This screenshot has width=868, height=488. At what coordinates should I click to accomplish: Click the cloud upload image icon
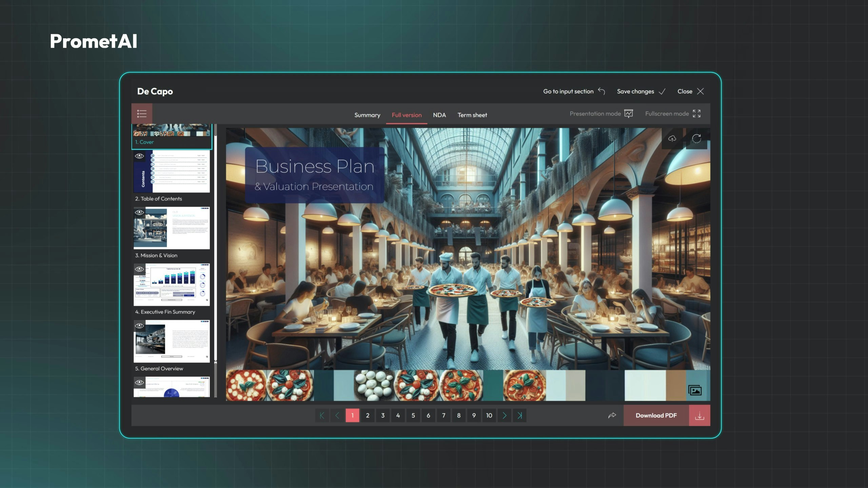(x=672, y=139)
